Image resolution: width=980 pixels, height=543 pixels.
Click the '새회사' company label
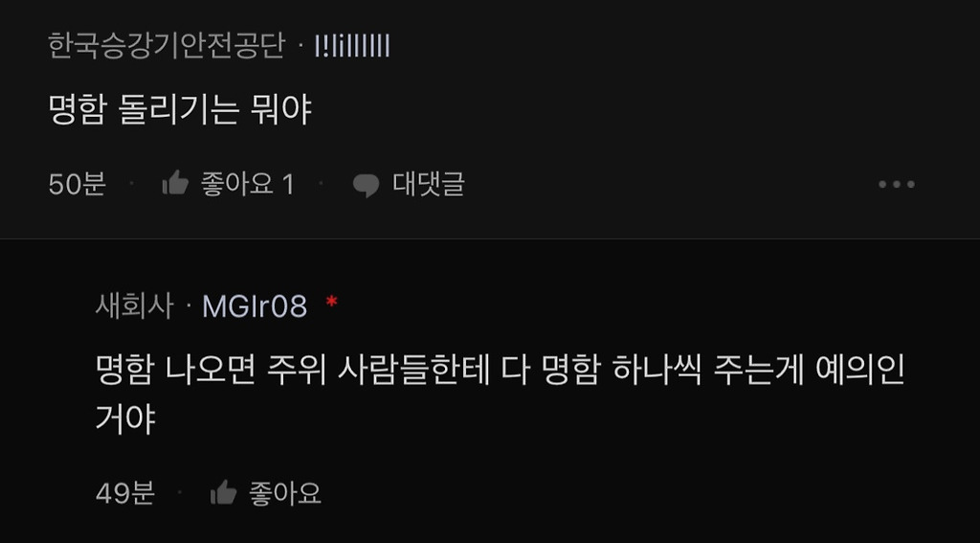(134, 306)
